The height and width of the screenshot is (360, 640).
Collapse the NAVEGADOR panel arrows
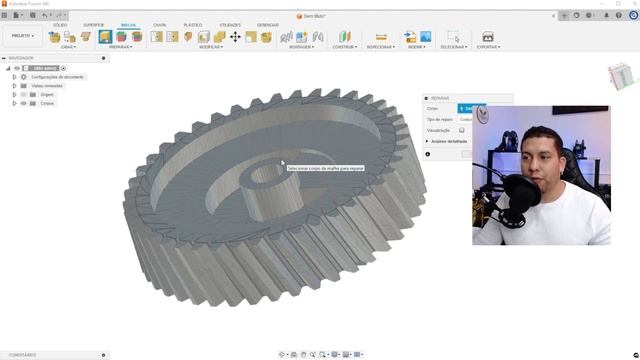(x=4, y=58)
